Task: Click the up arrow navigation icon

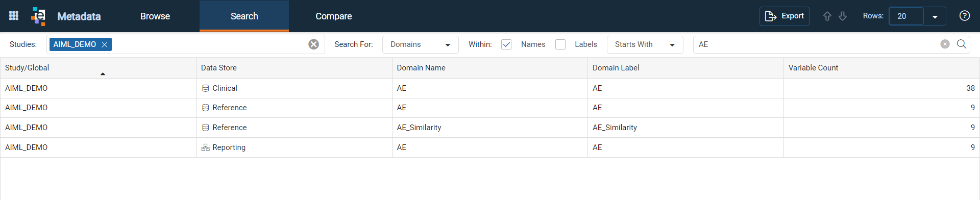Action: (x=827, y=16)
